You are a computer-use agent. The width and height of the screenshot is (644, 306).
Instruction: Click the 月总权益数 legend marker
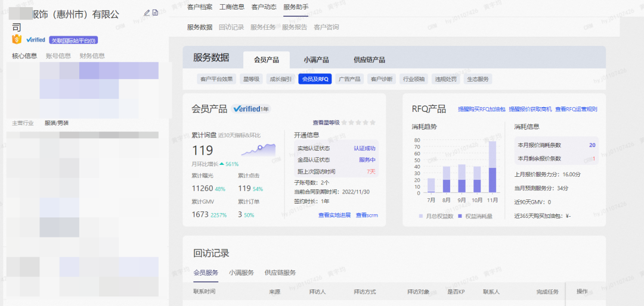421,216
